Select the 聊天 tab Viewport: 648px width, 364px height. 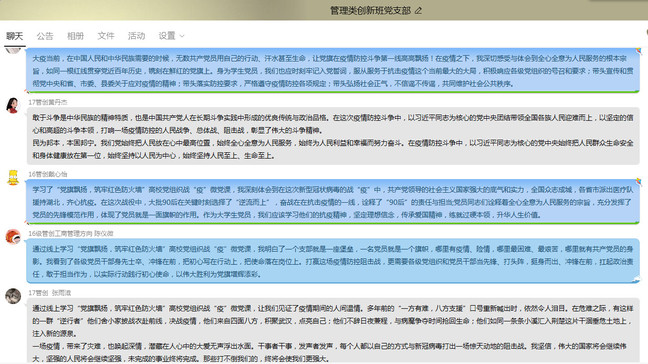14,36
